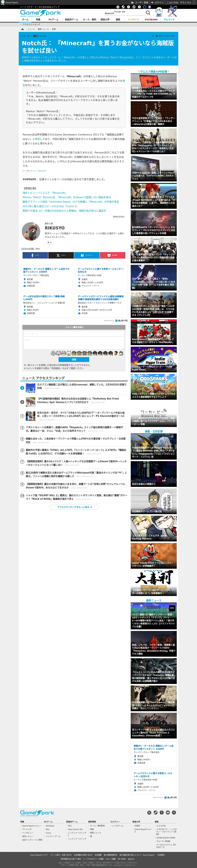Image resolution: width=197 pixels, height=868 pixels.
Task: Save the article to Pocket
Action: (112, 255)
